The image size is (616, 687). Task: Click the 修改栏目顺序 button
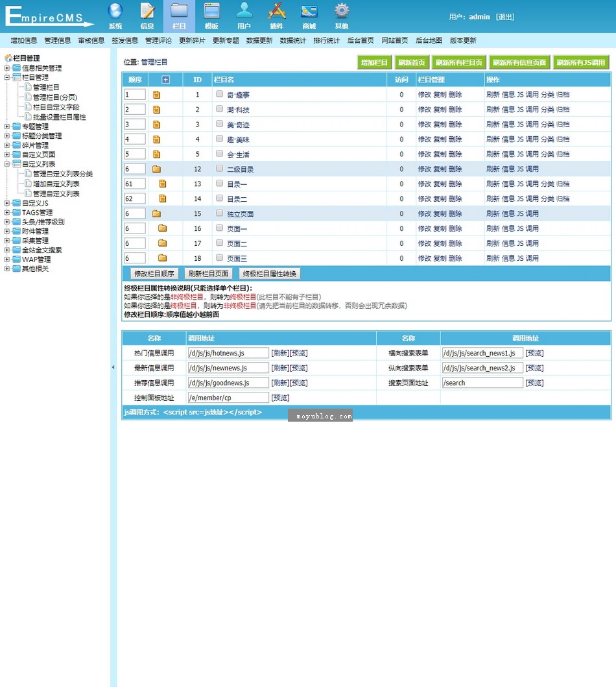click(154, 274)
